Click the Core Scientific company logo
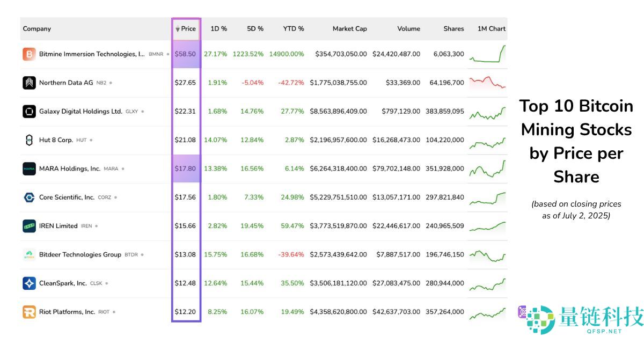The height and width of the screenshot is (337, 644). tap(28, 197)
